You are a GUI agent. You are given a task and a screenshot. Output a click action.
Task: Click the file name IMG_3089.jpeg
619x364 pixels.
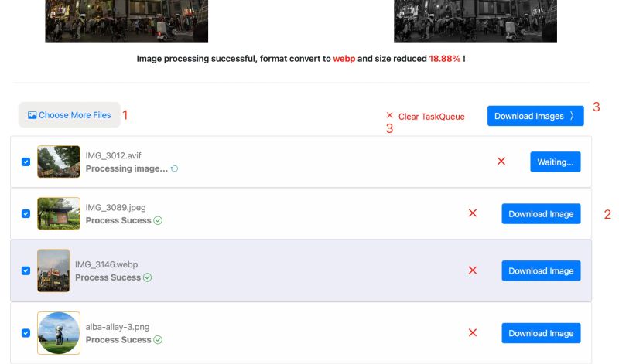(115, 208)
